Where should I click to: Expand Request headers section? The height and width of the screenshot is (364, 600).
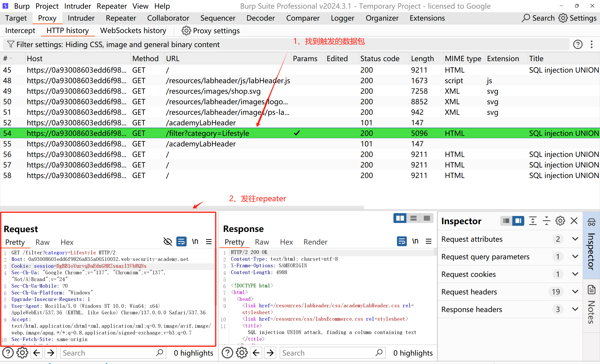click(x=575, y=291)
